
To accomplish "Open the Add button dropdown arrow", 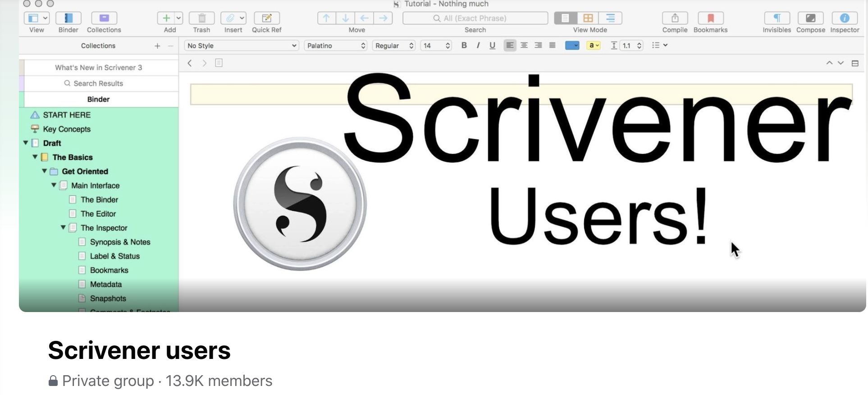I will click(178, 18).
